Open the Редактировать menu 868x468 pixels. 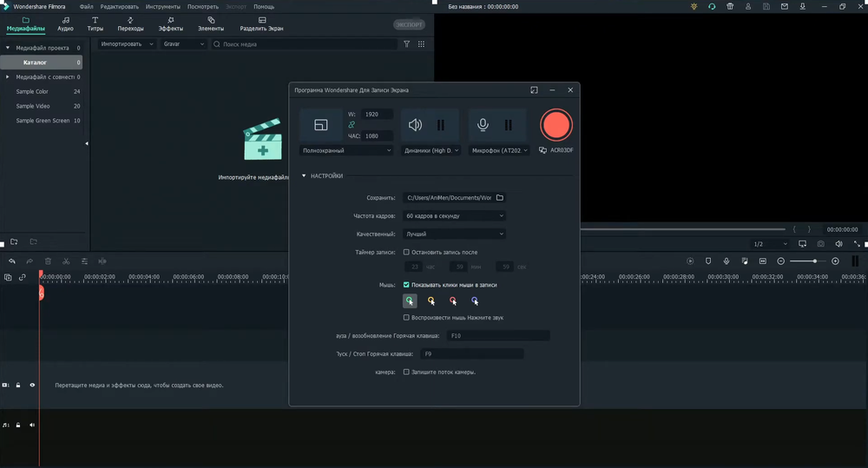(120, 7)
